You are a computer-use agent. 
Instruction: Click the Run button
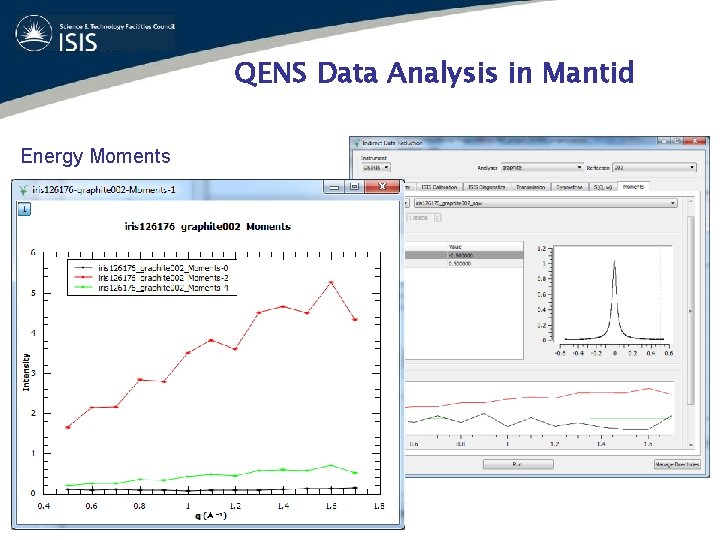[518, 464]
